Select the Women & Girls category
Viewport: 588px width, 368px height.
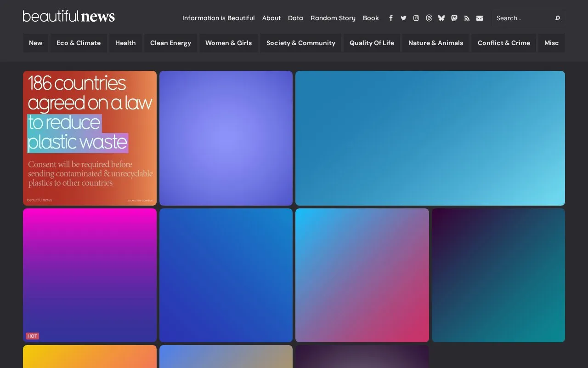tap(228, 43)
